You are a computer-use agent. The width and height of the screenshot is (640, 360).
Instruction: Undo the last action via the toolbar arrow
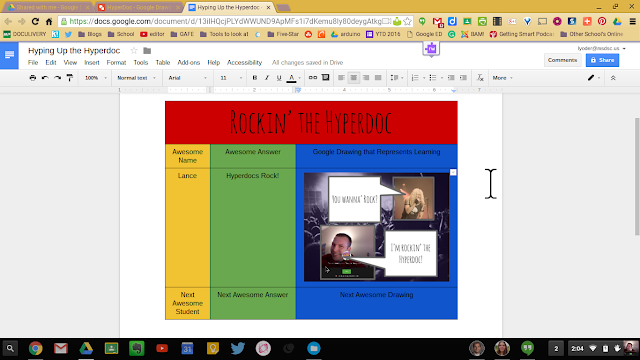tap(45, 78)
